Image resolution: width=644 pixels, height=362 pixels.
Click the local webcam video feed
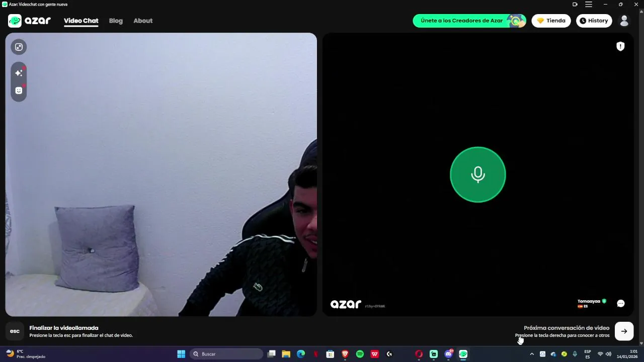(x=161, y=174)
